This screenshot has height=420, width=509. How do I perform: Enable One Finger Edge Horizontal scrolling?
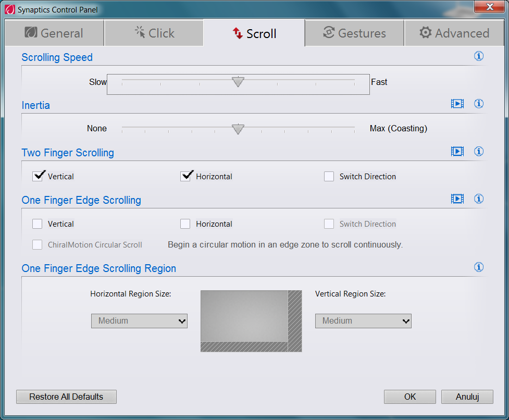pos(185,224)
